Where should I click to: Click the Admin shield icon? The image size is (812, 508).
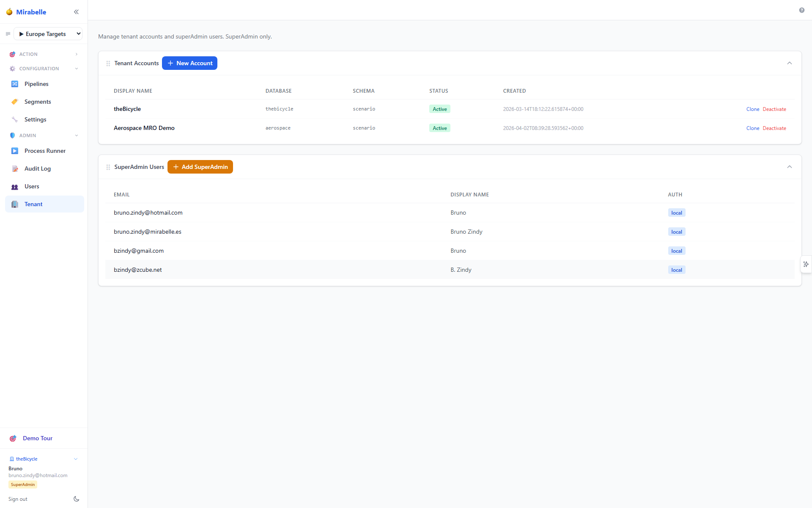tap(12, 135)
